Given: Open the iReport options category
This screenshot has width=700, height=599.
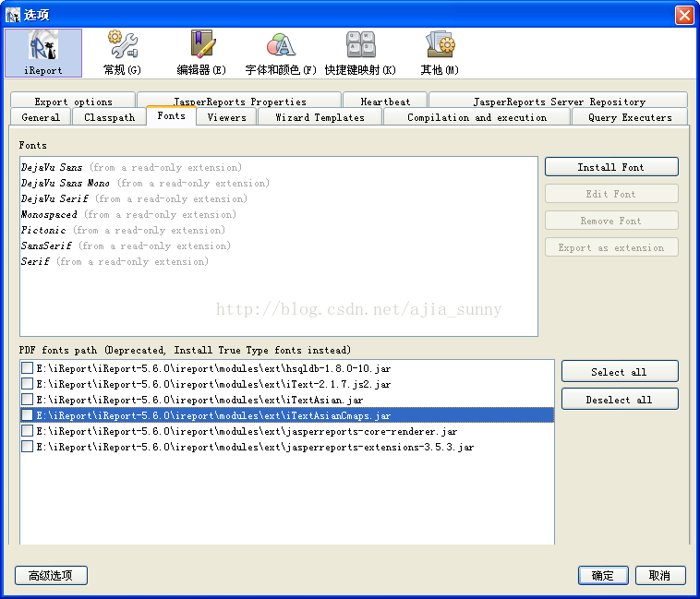Looking at the screenshot, I should (x=43, y=54).
